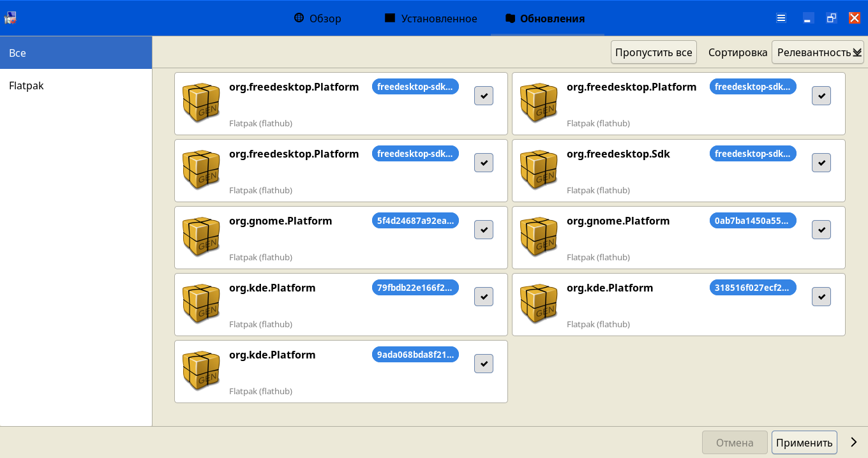
Task: Click the icon of the Установленное tab
Action: (391, 18)
